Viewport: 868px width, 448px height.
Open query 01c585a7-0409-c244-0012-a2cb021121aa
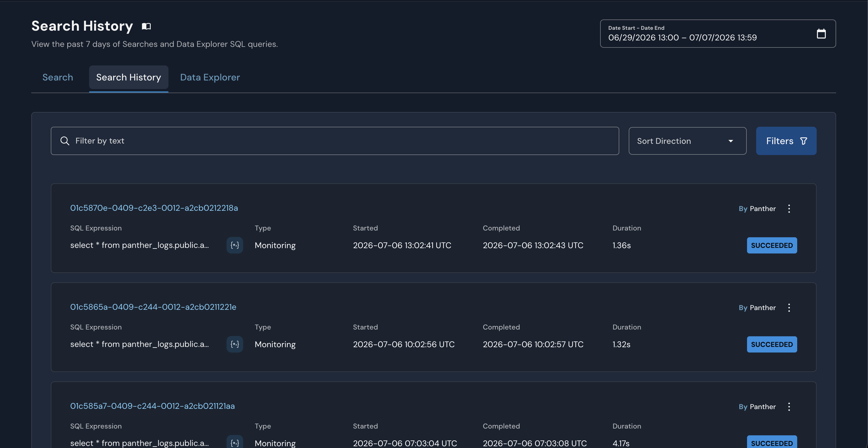[x=152, y=406]
